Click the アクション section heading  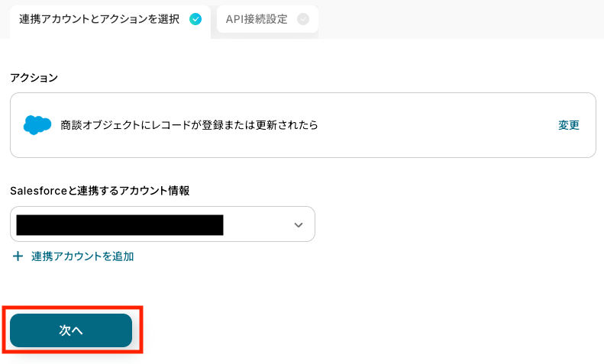[34, 78]
